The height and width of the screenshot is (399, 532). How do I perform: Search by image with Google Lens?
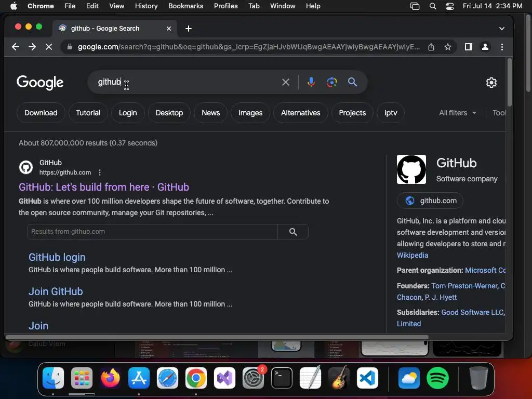click(332, 82)
